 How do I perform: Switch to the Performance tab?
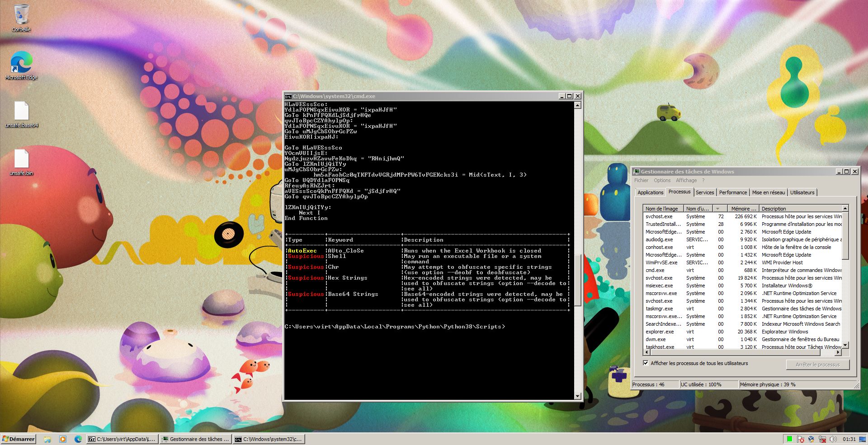733,192
